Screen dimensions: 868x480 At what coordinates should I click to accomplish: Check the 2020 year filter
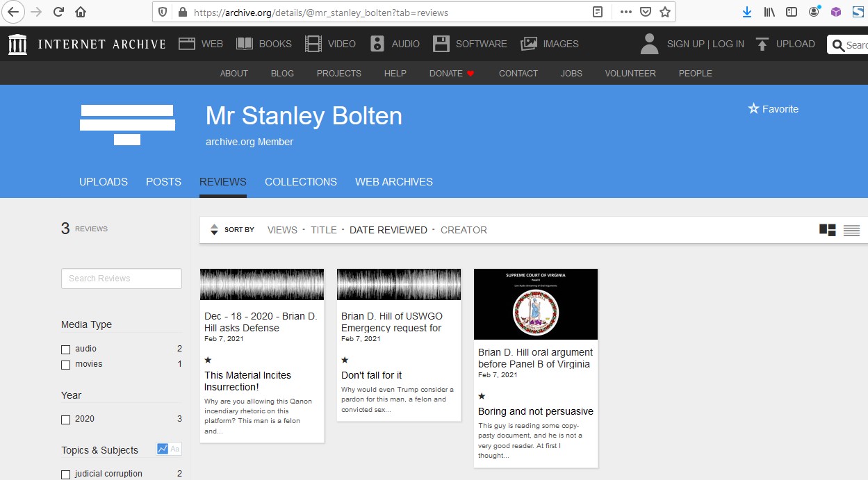[66, 420]
